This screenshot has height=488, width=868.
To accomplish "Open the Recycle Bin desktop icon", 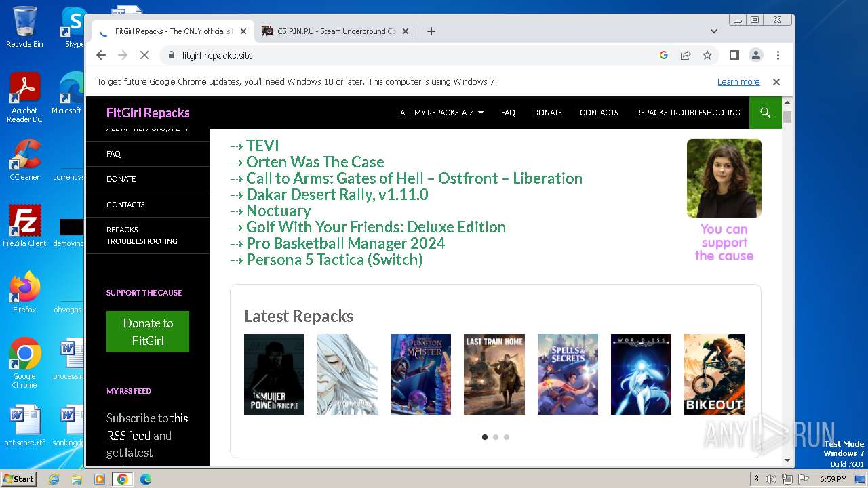I will coord(24,27).
